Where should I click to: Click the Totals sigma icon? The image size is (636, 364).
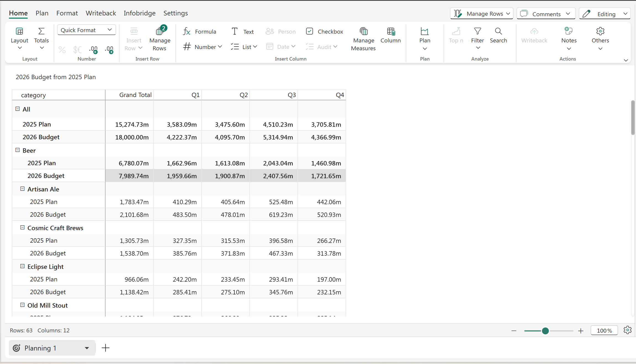point(41,31)
